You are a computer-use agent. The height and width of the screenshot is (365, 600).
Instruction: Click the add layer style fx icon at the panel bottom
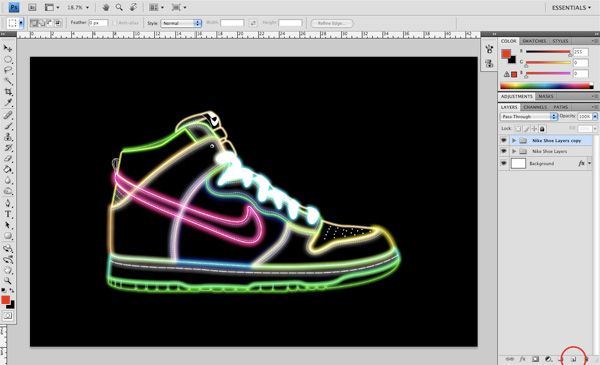523,359
